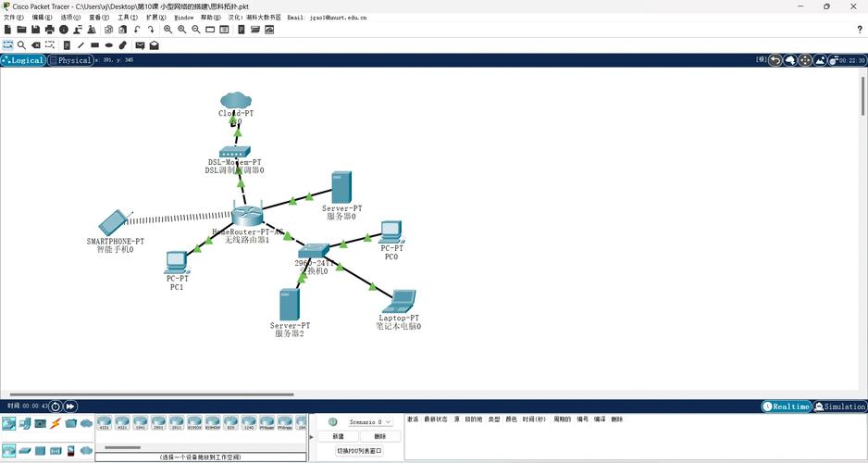
Task: Redo the last action
Action: [x=151, y=30]
